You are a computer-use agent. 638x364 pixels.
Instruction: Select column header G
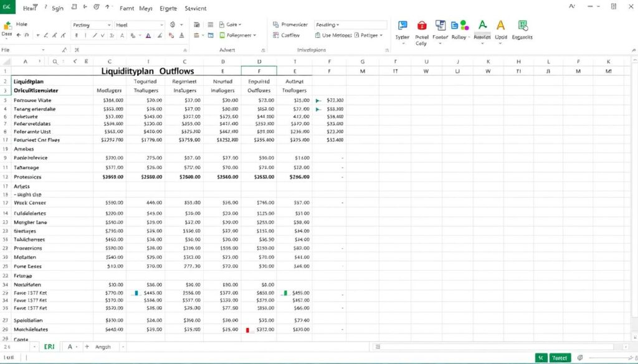coord(362,62)
